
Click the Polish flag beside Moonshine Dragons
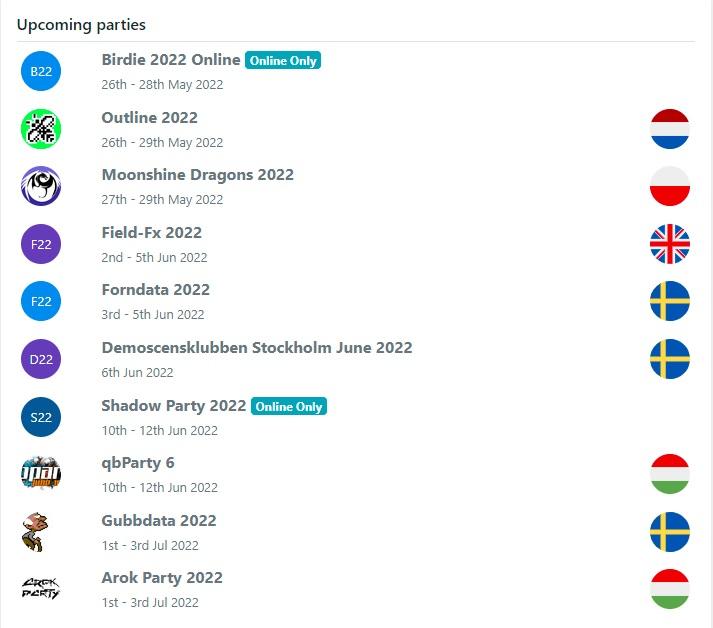click(670, 186)
